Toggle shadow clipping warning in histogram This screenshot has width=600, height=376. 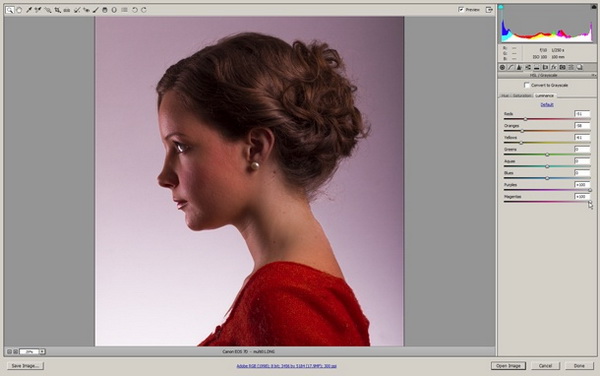(501, 7)
